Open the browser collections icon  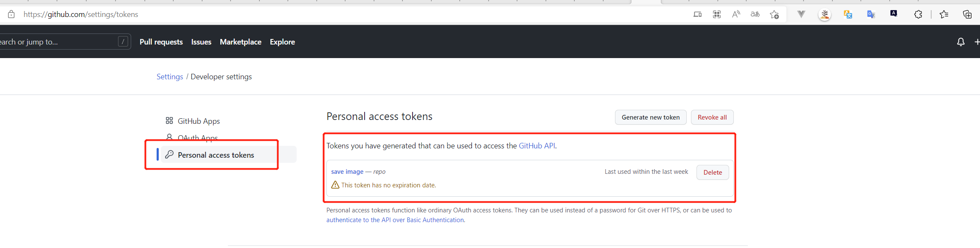(967, 14)
